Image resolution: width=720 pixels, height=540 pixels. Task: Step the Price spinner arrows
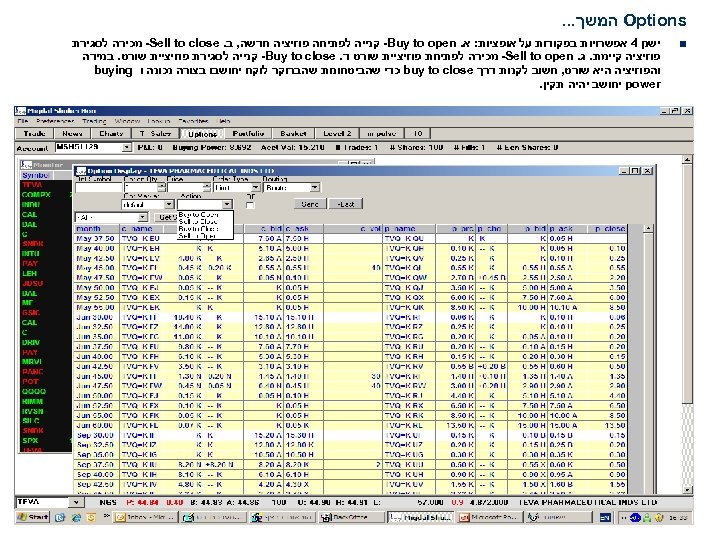[x=207, y=188]
